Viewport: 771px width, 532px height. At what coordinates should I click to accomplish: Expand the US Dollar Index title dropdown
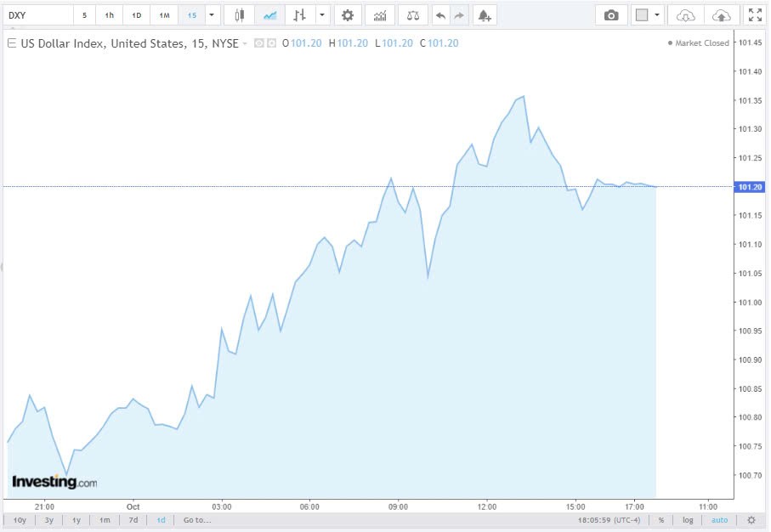click(242, 42)
